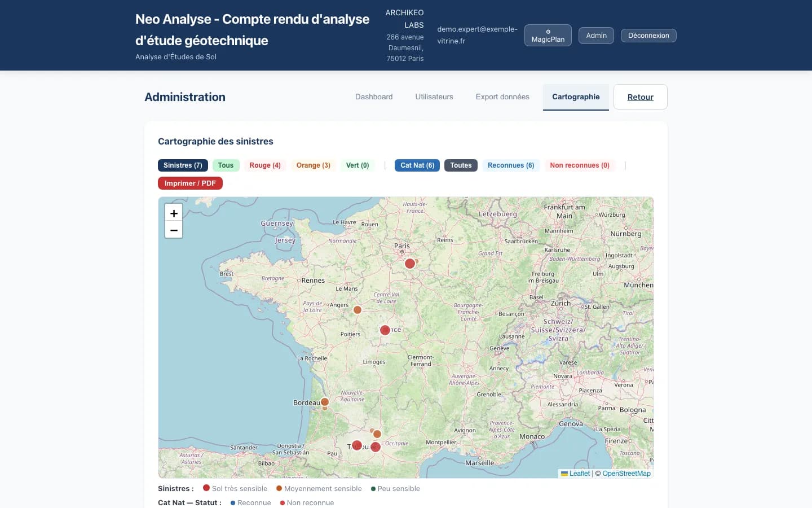Open the MagicPlan button
Viewport: 812px width, 508px height.
pyautogui.click(x=548, y=36)
